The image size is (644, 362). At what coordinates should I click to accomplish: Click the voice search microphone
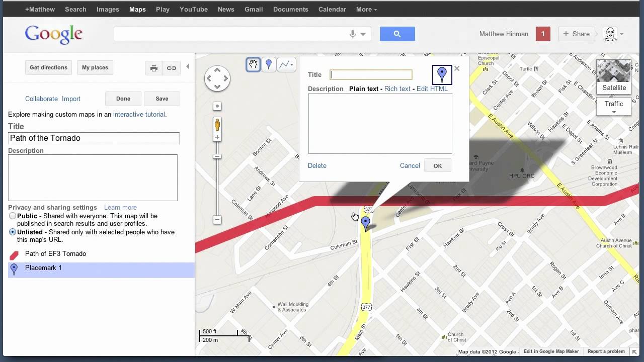click(353, 34)
